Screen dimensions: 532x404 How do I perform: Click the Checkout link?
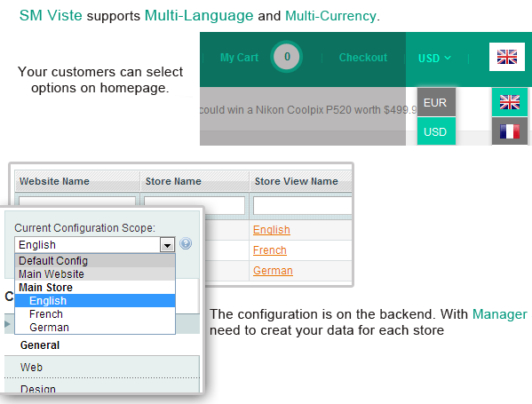click(363, 58)
